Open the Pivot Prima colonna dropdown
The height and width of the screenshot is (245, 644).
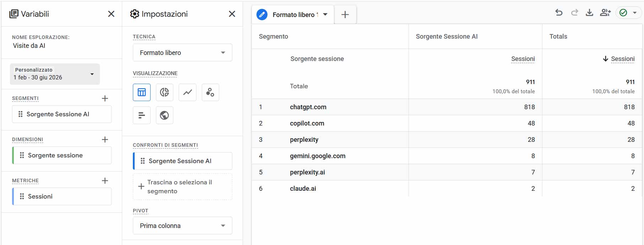(183, 225)
